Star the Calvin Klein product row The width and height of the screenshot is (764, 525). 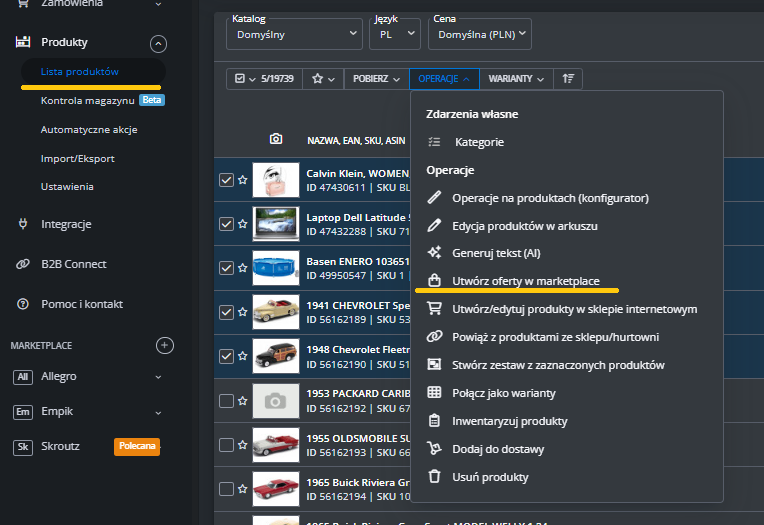pos(242,180)
